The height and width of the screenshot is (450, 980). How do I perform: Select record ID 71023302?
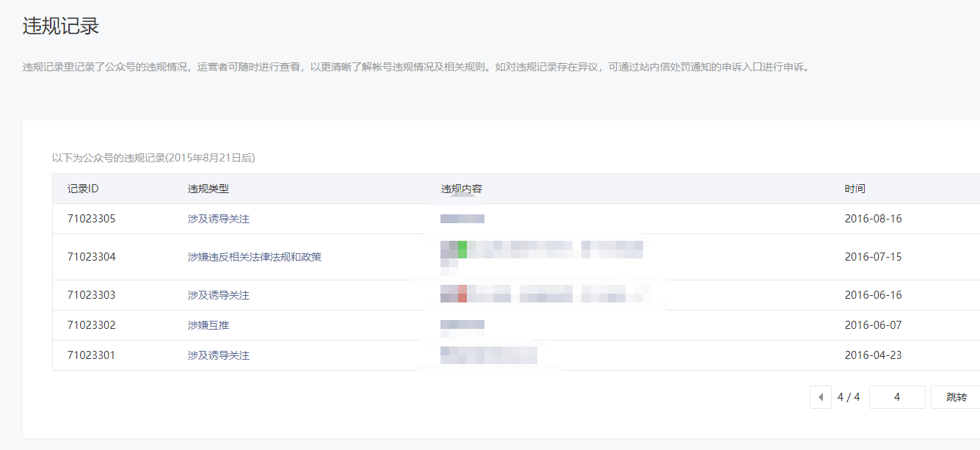click(91, 325)
